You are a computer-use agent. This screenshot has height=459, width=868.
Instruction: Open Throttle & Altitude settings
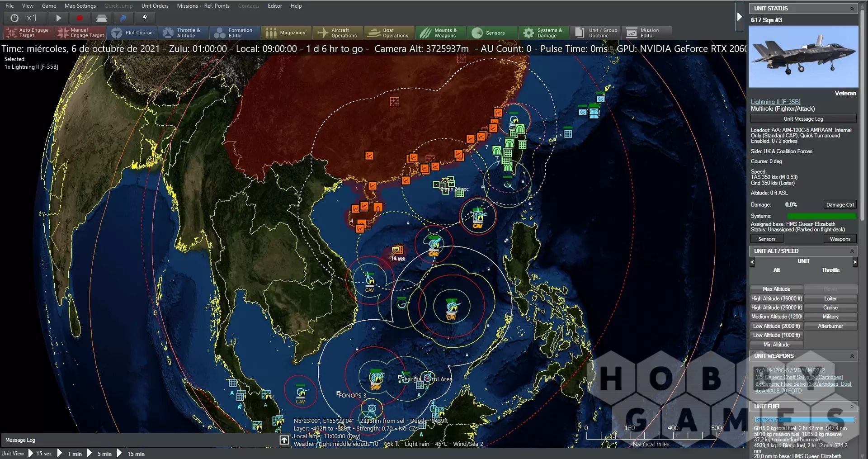pos(184,33)
